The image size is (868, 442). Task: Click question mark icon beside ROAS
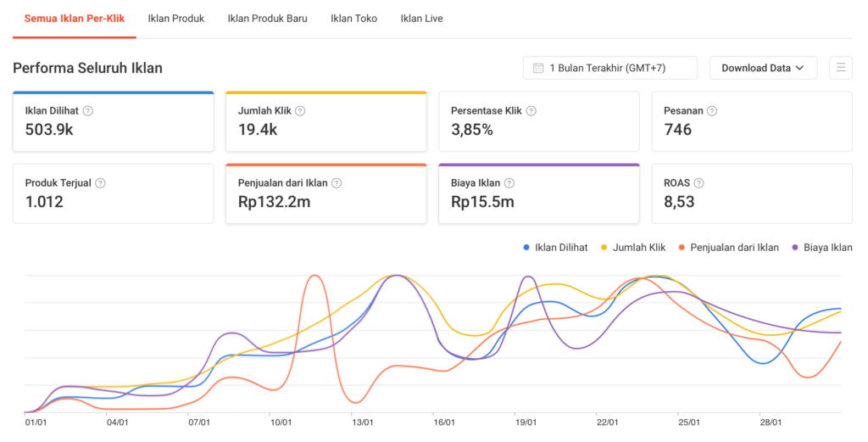coord(698,182)
